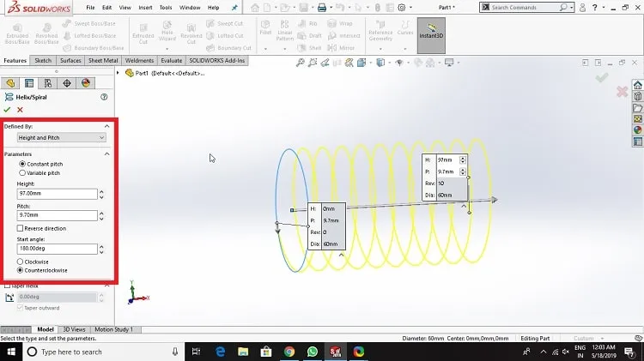Select Variable pitch radio button

[22, 172]
